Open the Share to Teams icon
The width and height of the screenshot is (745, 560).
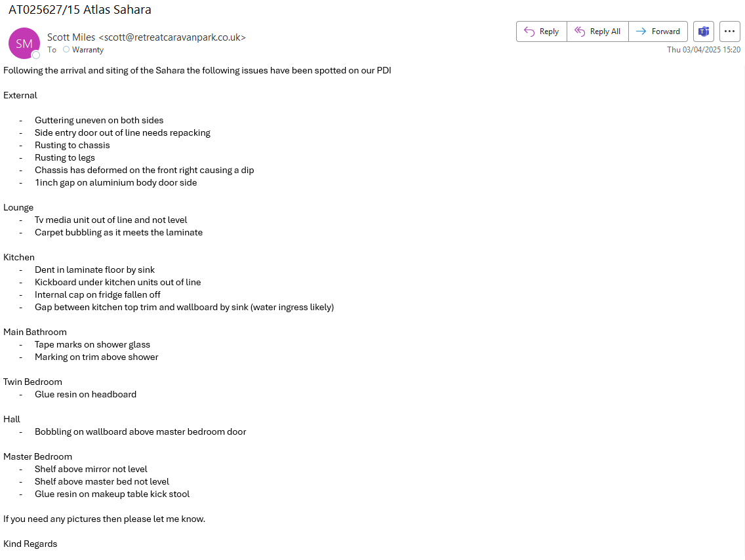click(704, 31)
